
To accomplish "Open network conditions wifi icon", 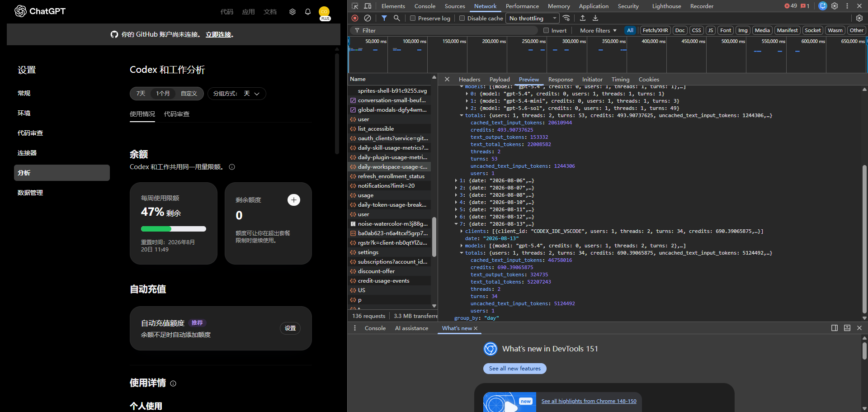I will [x=566, y=18].
